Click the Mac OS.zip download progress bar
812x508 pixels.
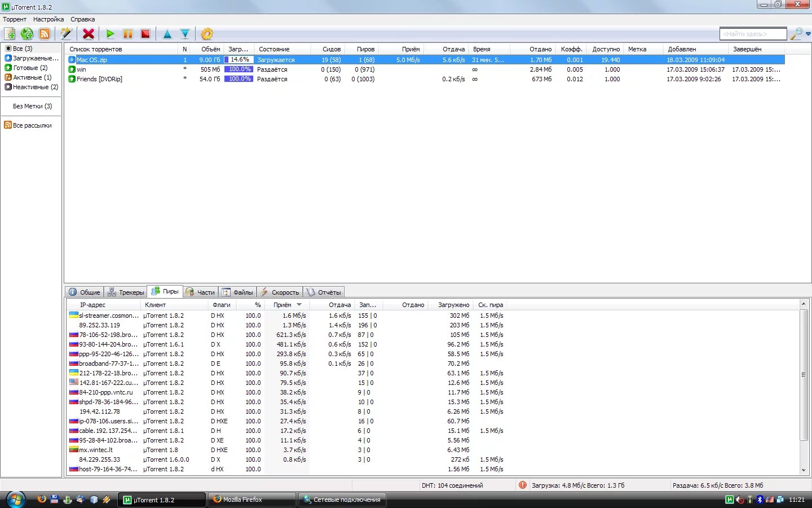click(x=239, y=60)
